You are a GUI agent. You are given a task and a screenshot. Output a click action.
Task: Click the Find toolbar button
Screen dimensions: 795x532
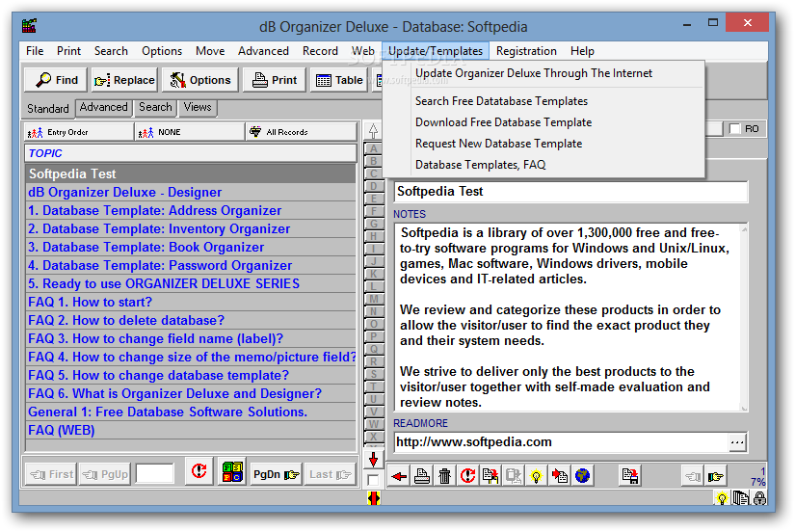point(56,80)
